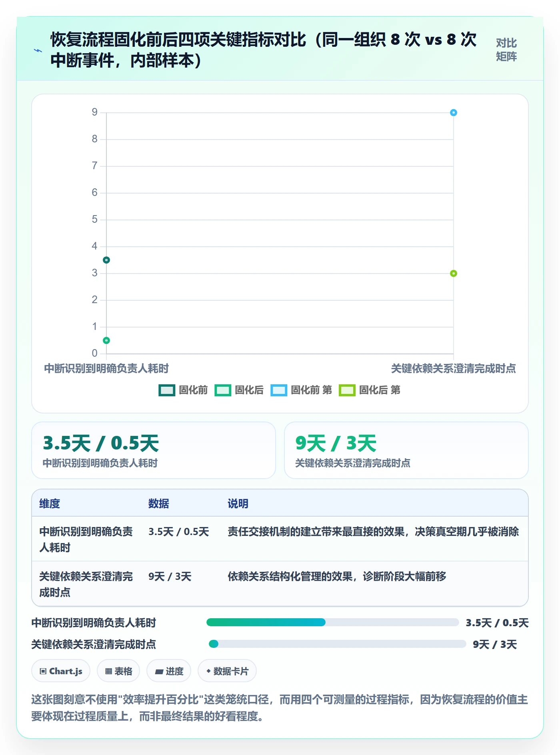Click the 维度 column header
The width and height of the screenshot is (560, 755).
tap(50, 503)
